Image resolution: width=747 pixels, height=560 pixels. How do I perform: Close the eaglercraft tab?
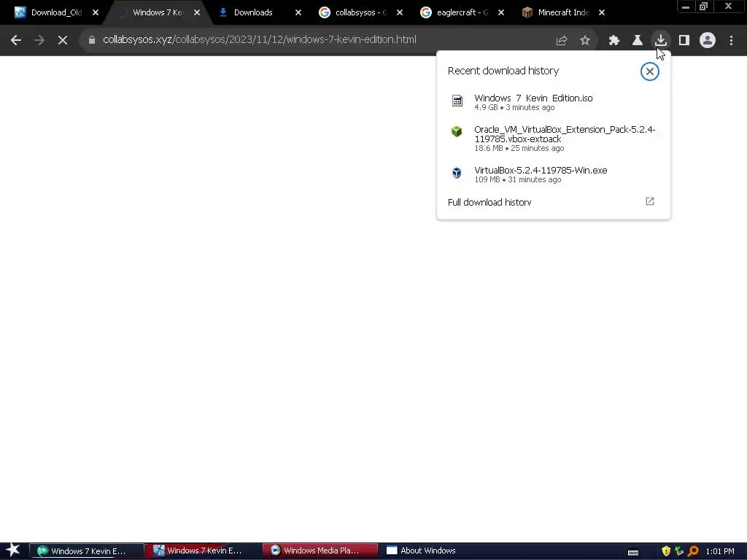(500, 13)
